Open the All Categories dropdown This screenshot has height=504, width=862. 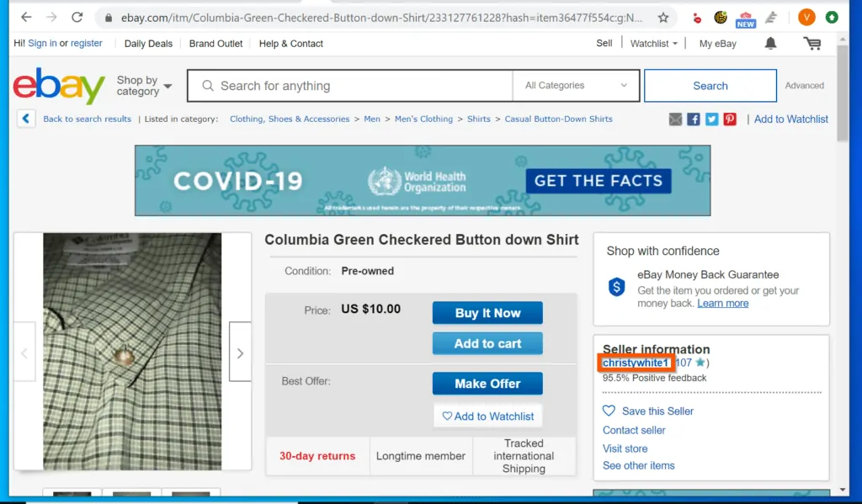click(576, 86)
